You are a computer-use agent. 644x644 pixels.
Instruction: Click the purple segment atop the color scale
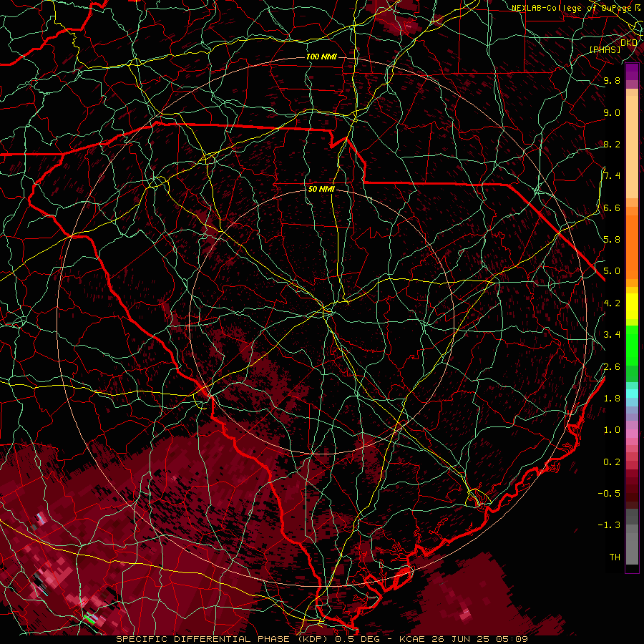point(632,72)
